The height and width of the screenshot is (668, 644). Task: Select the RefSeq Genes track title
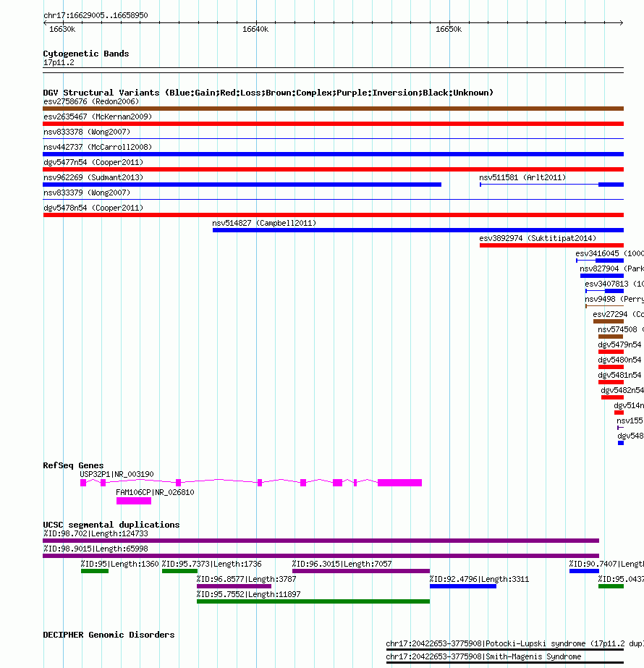click(73, 465)
